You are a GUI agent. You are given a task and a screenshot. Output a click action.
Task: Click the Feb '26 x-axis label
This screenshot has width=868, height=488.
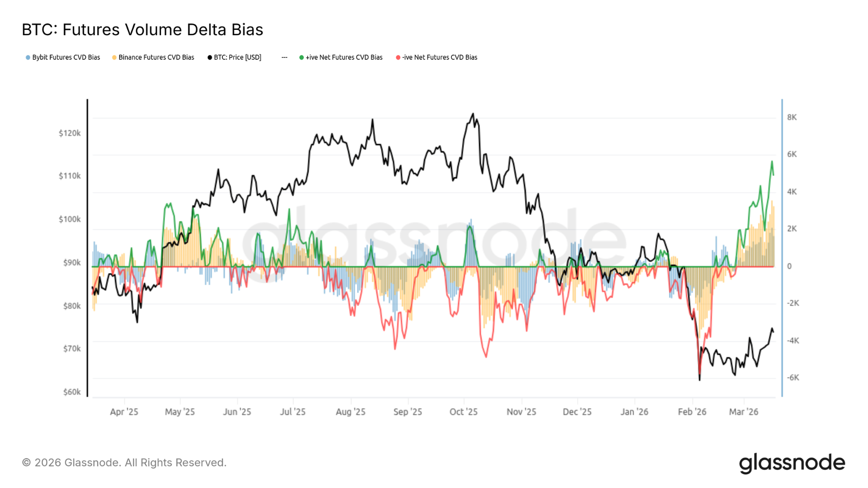tap(692, 412)
